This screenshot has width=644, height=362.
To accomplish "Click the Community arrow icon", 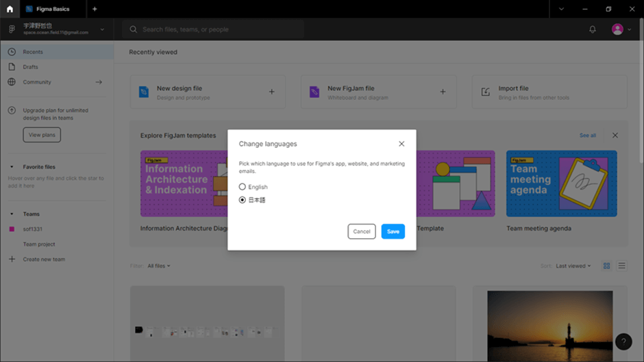I will pyautogui.click(x=99, y=81).
